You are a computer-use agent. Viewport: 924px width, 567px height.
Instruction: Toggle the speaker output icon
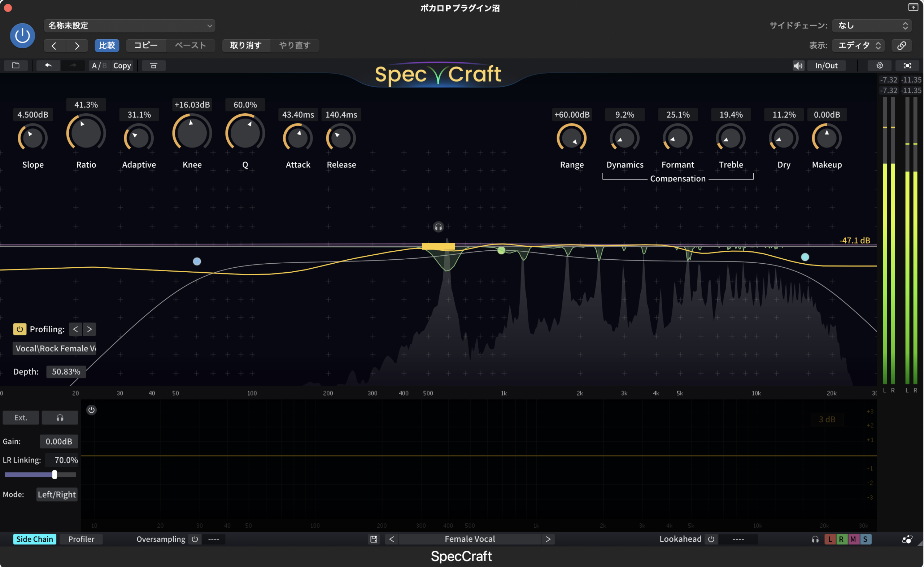[798, 66]
